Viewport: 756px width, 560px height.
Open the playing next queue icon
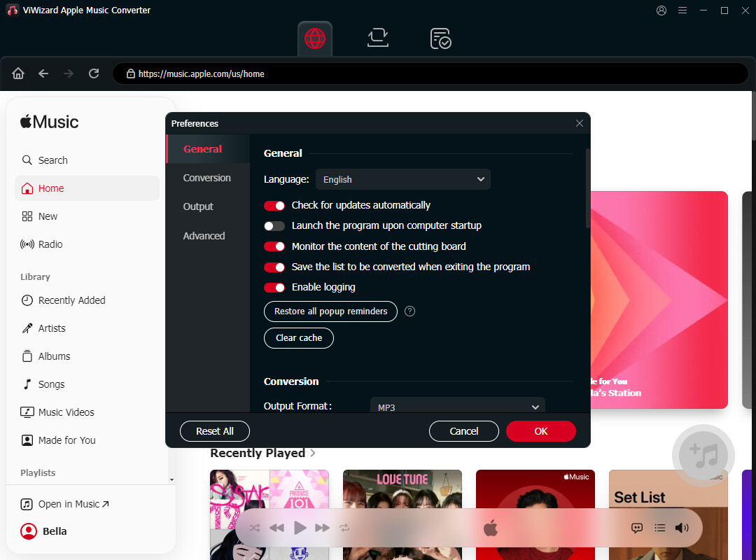click(x=660, y=528)
